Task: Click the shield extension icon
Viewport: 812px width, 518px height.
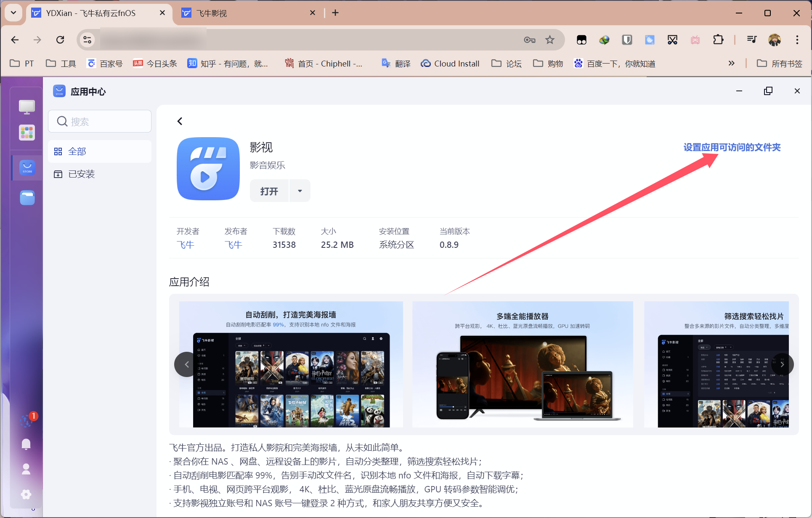Action: 627,40
